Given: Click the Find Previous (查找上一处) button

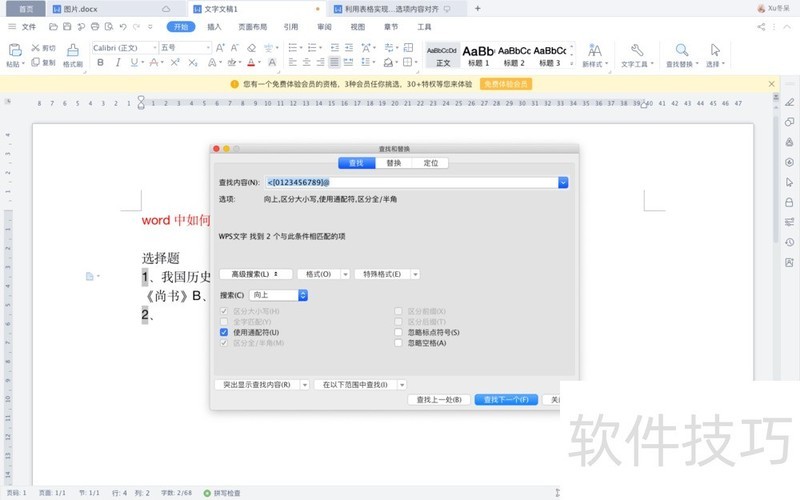Looking at the screenshot, I should click(x=439, y=399).
